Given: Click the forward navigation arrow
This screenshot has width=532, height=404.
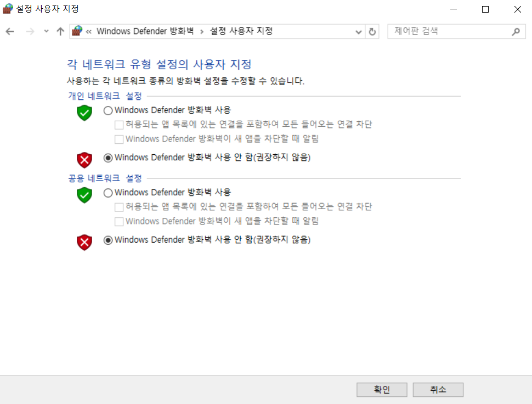Looking at the screenshot, I should click(30, 32).
